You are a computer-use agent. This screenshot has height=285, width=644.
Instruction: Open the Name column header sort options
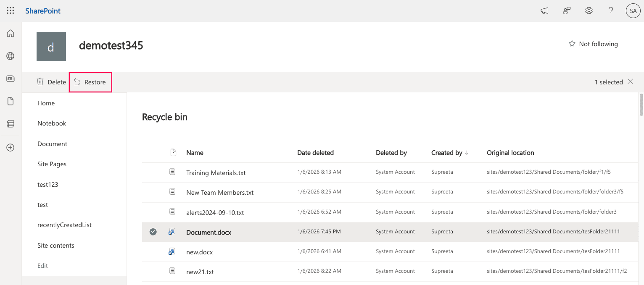[195, 152]
